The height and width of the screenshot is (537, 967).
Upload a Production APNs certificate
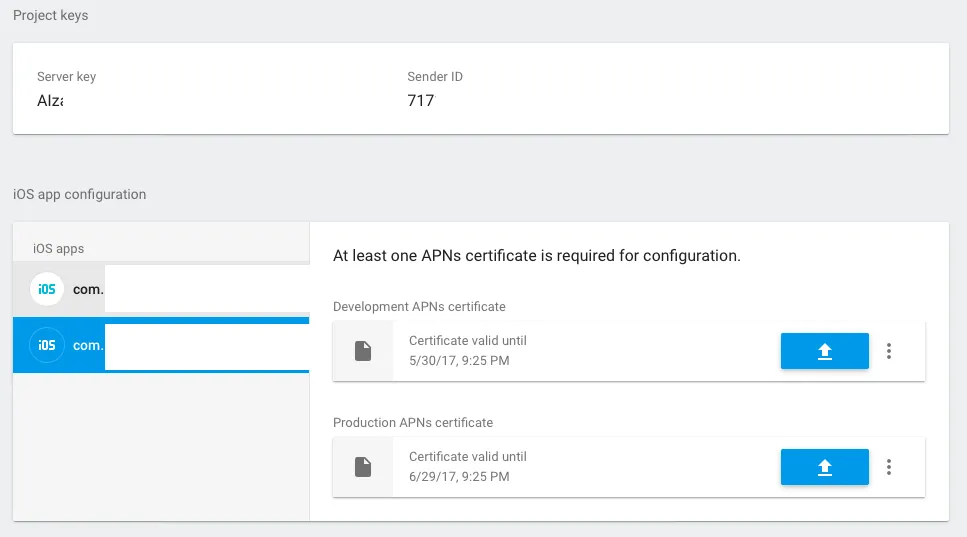coord(824,467)
